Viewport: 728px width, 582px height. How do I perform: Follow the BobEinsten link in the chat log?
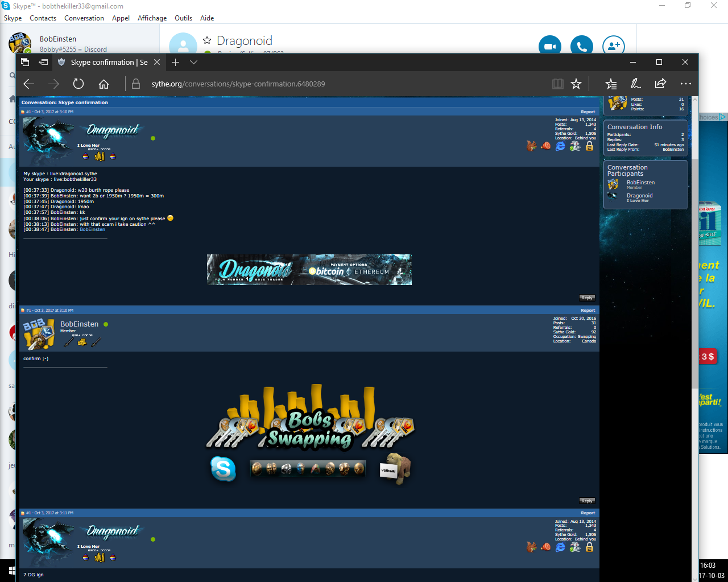pyautogui.click(x=92, y=229)
